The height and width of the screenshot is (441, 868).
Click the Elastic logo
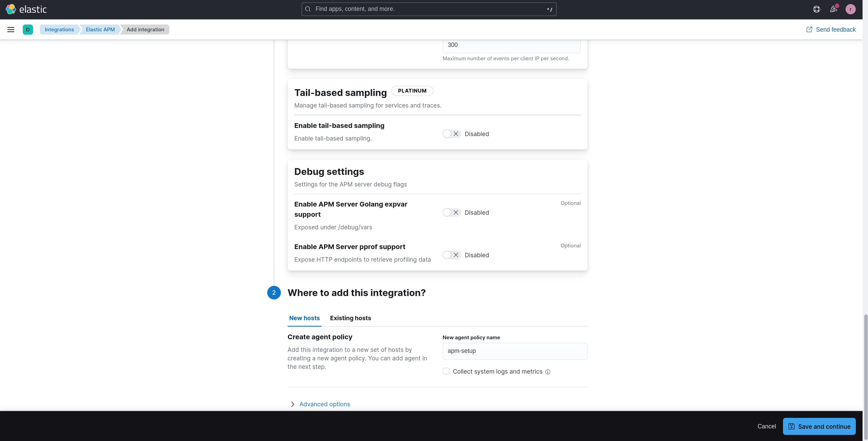pos(26,9)
